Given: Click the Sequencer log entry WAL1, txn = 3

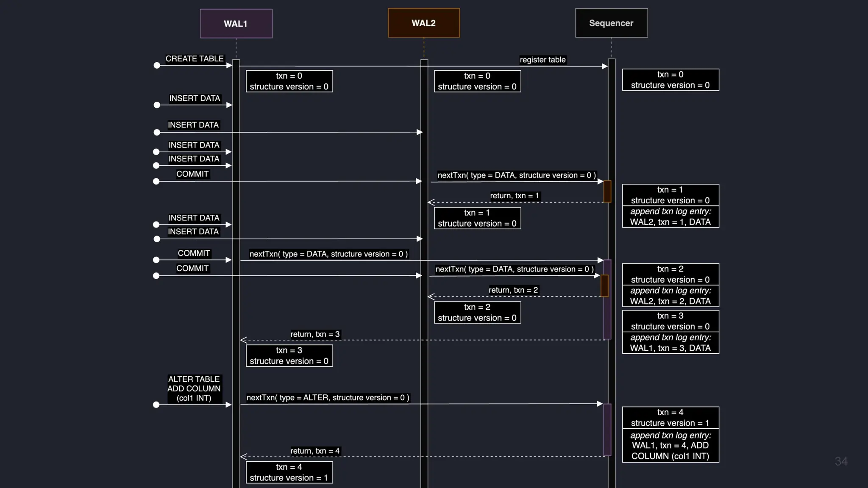Looking at the screenshot, I should tap(670, 343).
